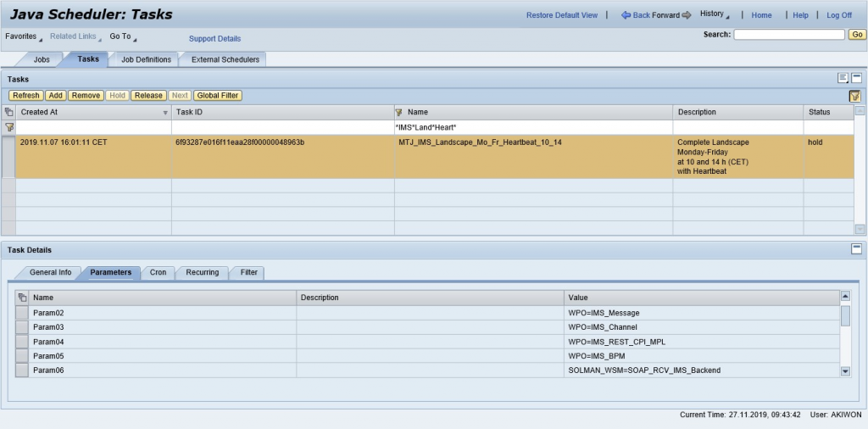Screen dimensions: 868x429
Task: Open the Favorites menu
Action: (x=23, y=36)
